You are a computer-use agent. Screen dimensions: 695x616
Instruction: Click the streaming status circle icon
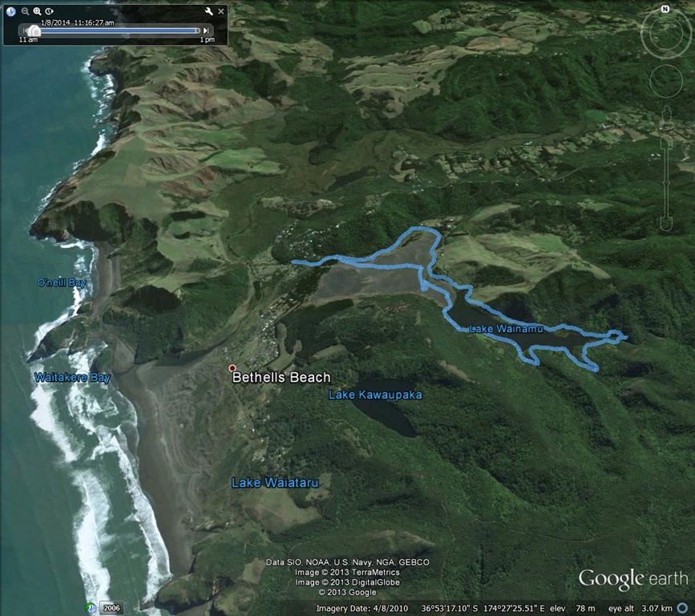click(x=683, y=608)
